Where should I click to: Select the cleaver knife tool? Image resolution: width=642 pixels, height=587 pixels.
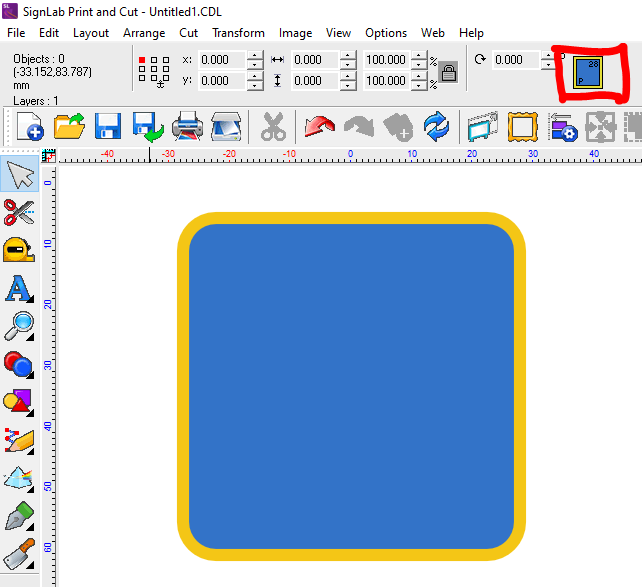(x=19, y=554)
